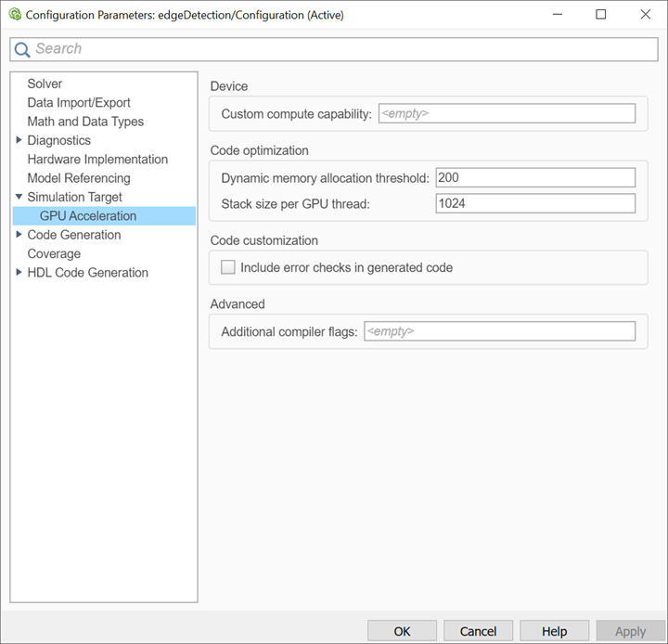This screenshot has width=668, height=644.
Task: Expand the HDL Code Generation node
Action: [x=19, y=273]
